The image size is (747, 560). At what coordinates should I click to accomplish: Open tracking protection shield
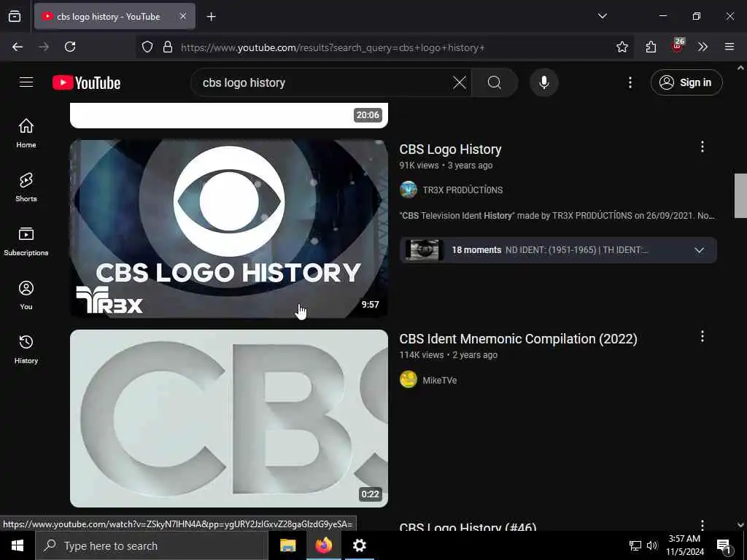click(x=147, y=47)
